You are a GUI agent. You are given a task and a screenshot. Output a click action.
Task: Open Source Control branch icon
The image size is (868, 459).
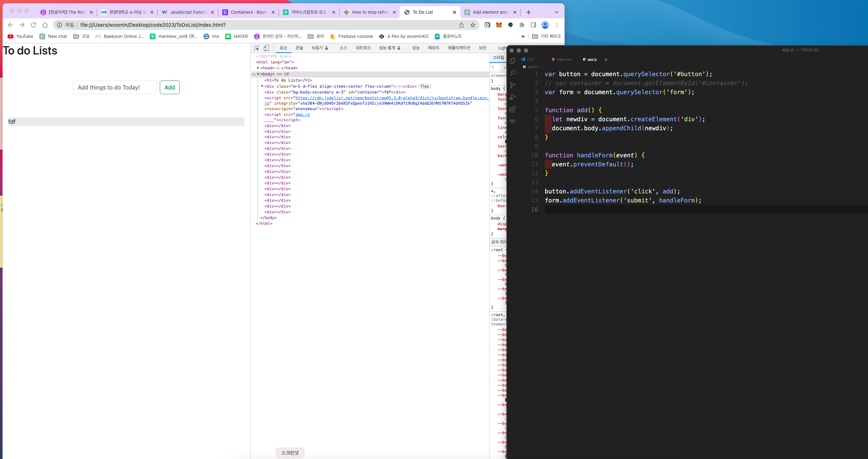[x=512, y=85]
